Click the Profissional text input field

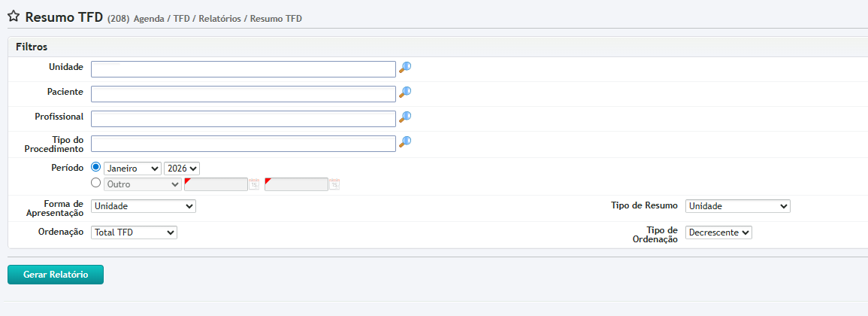pyautogui.click(x=243, y=119)
